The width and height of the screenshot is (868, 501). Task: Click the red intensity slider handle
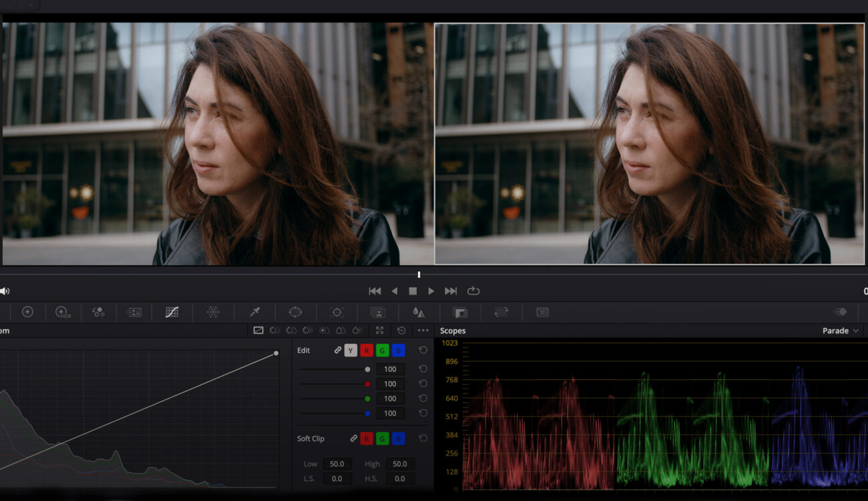pos(367,383)
